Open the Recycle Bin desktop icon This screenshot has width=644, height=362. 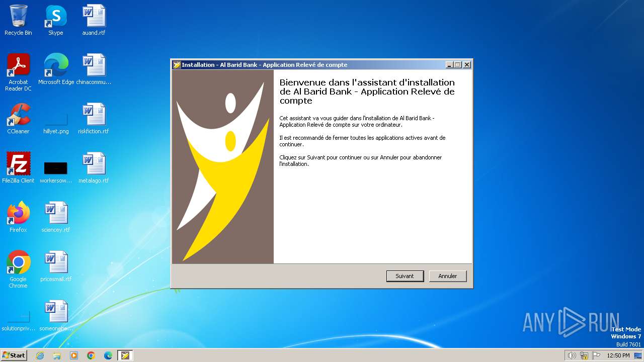tap(18, 20)
